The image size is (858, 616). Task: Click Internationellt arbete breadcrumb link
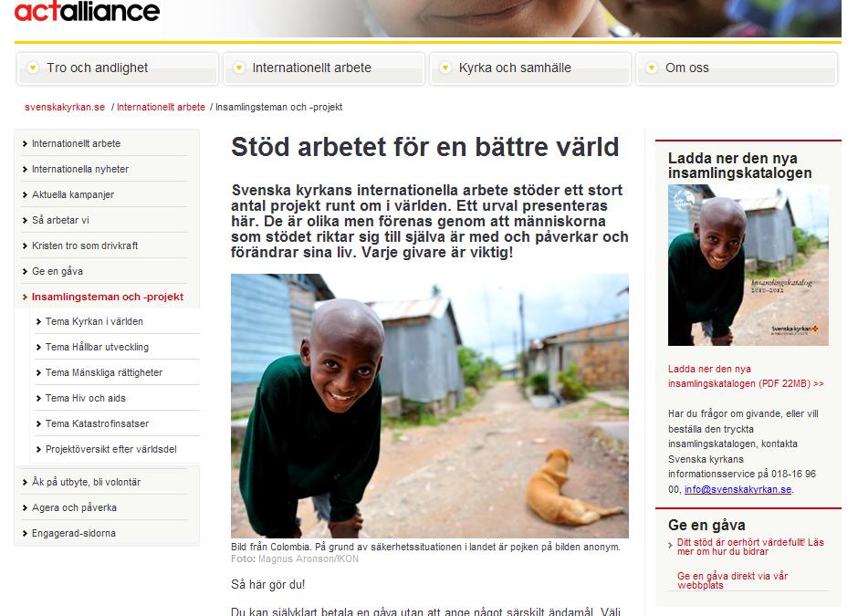161,107
